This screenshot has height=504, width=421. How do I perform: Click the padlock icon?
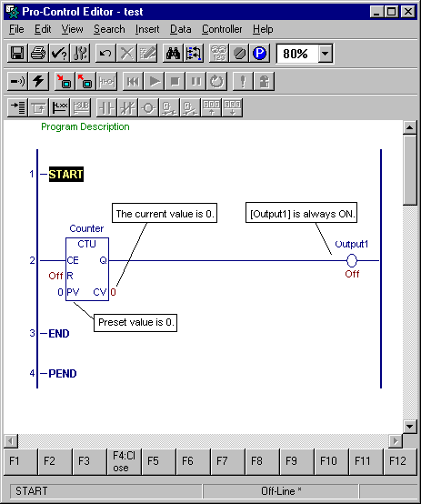coord(264,81)
